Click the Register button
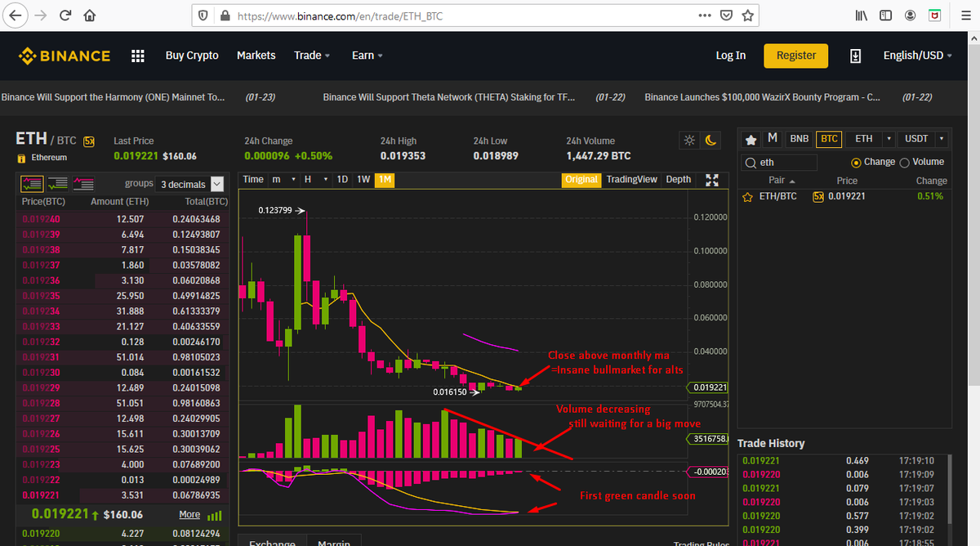The width and height of the screenshot is (980, 546). tap(796, 56)
